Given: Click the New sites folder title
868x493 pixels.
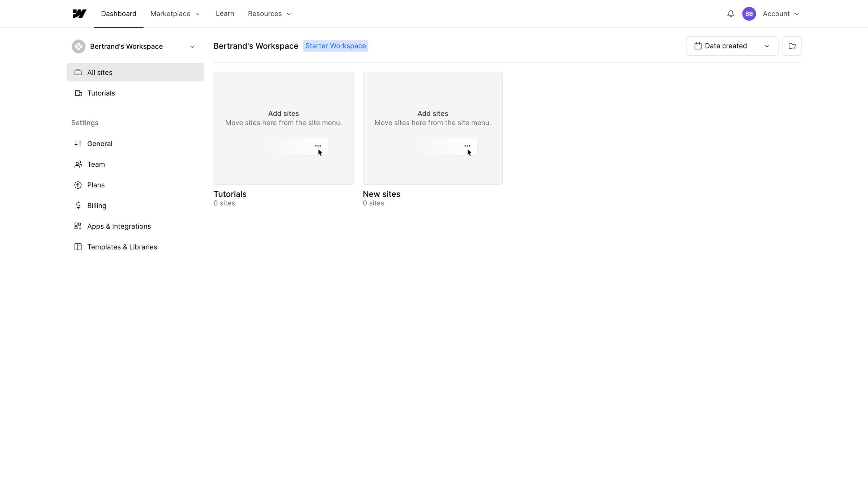Looking at the screenshot, I should (382, 194).
